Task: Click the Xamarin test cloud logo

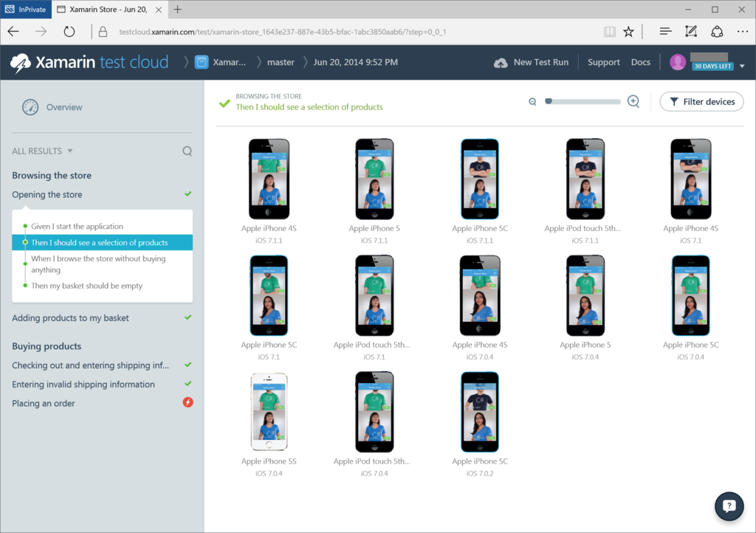Action: pos(89,62)
